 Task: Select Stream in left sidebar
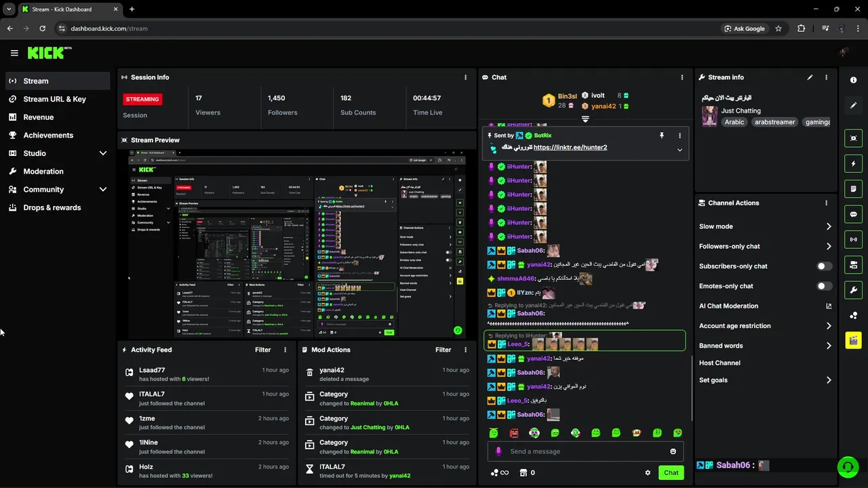[x=58, y=81]
